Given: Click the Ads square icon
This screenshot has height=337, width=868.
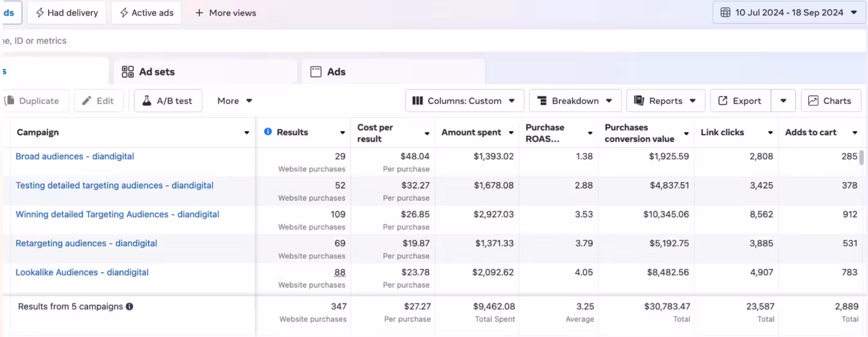Looking at the screenshot, I should coord(316,72).
